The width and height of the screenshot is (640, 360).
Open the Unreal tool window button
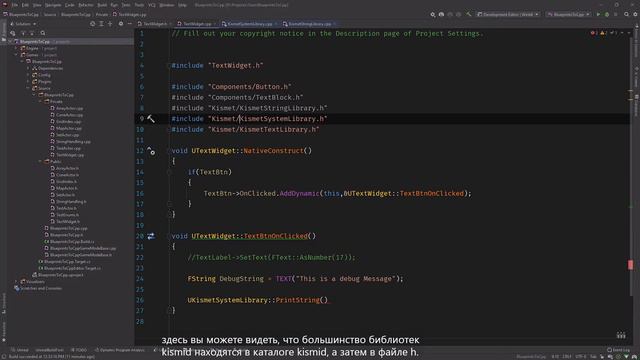(x=20, y=350)
